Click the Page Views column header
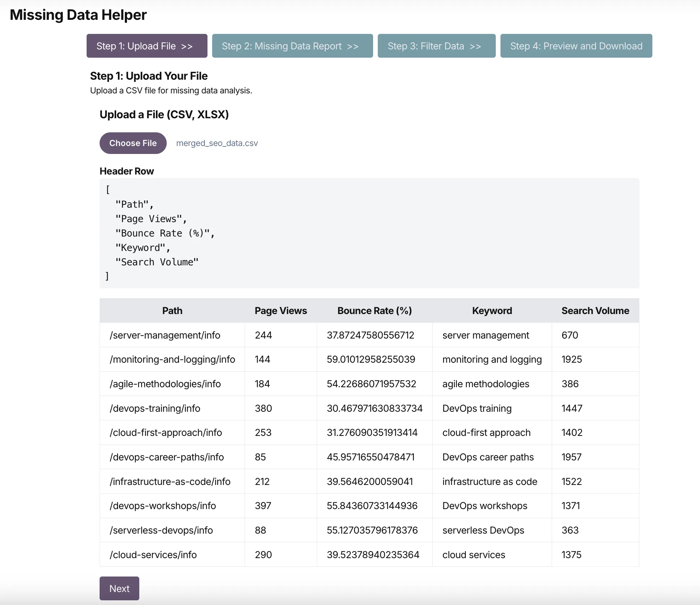This screenshot has width=700, height=605. [281, 310]
